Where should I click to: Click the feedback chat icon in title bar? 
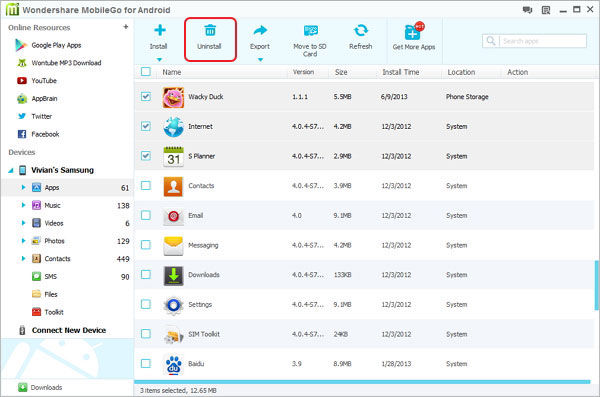coord(528,10)
